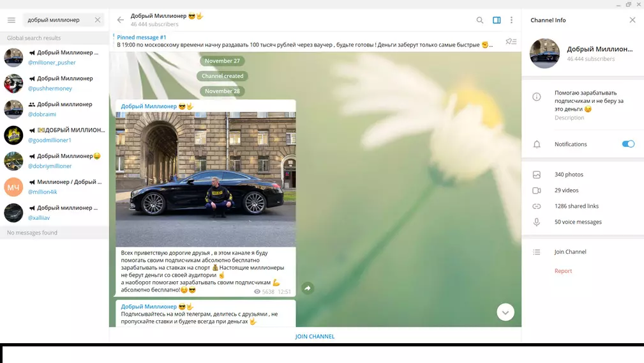Restore the window using the title bar button

629,4
